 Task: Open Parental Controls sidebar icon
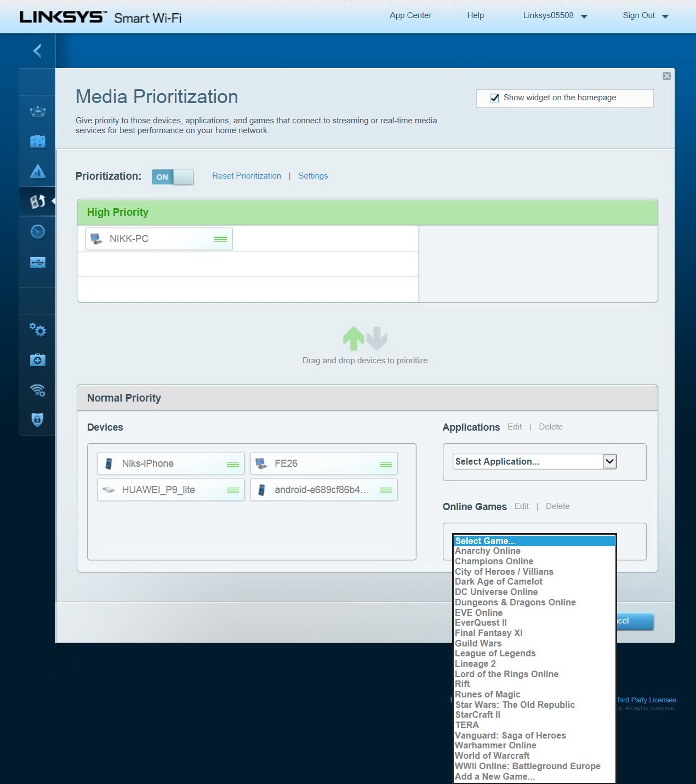click(37, 171)
